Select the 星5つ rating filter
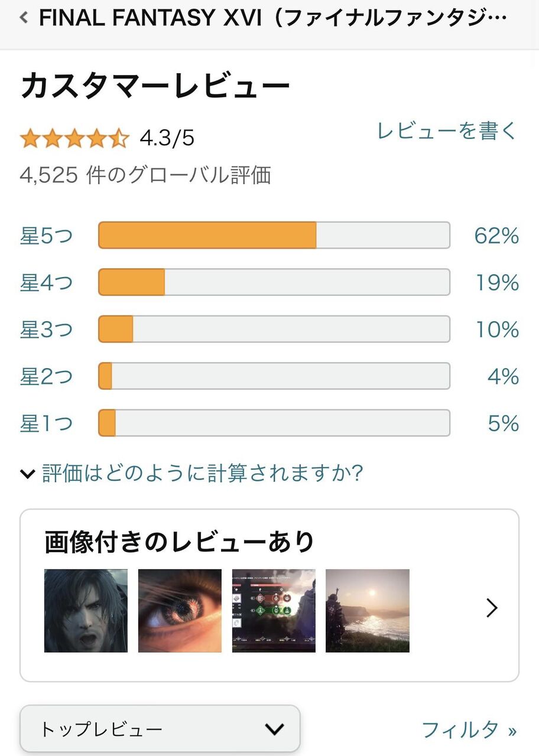 (46, 236)
